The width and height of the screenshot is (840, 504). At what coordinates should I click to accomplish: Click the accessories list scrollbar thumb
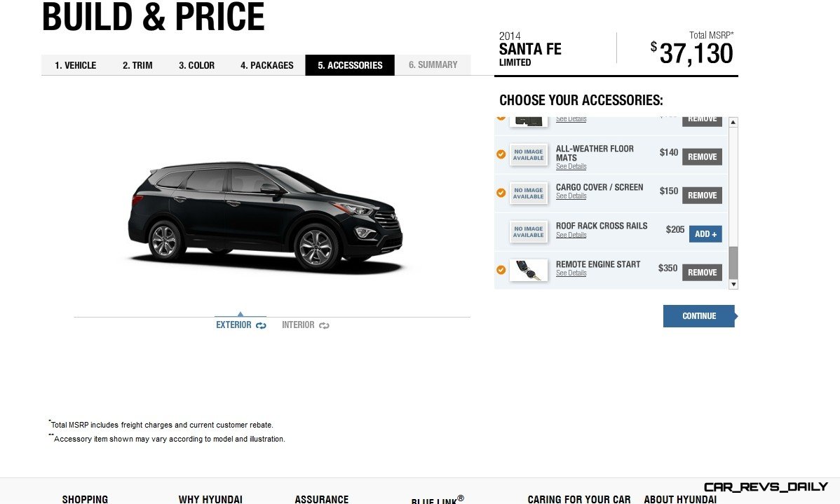(733, 263)
